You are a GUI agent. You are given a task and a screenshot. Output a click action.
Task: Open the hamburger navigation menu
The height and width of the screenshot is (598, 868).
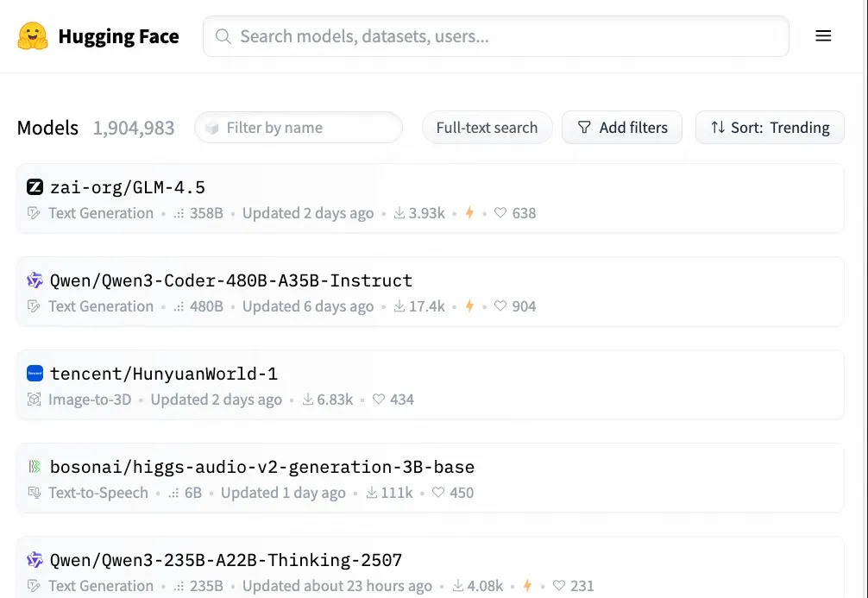point(823,36)
